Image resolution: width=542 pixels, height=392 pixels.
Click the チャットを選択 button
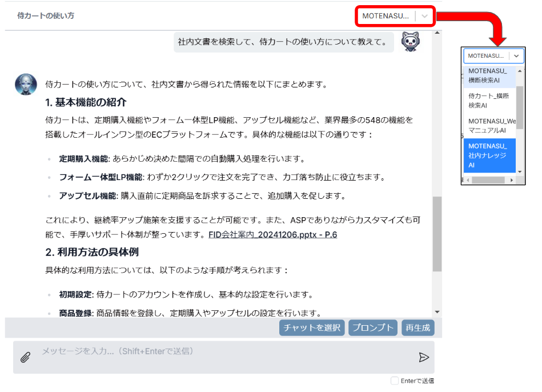pyautogui.click(x=312, y=327)
